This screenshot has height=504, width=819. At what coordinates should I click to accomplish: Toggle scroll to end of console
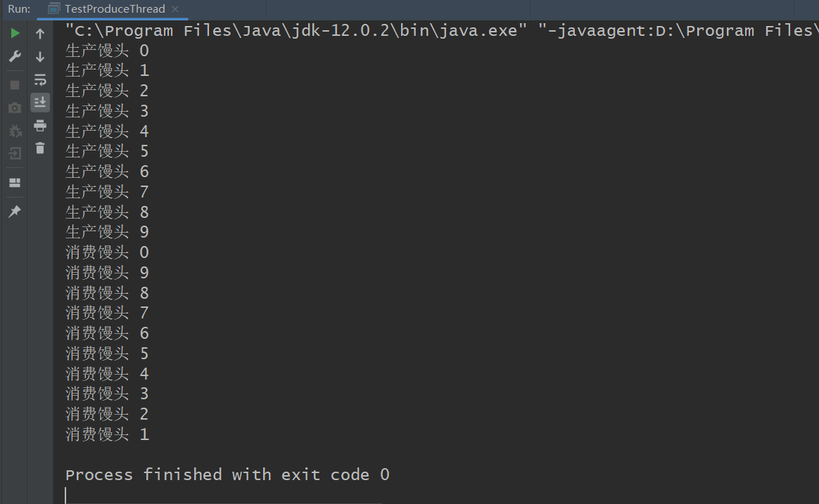click(x=40, y=102)
